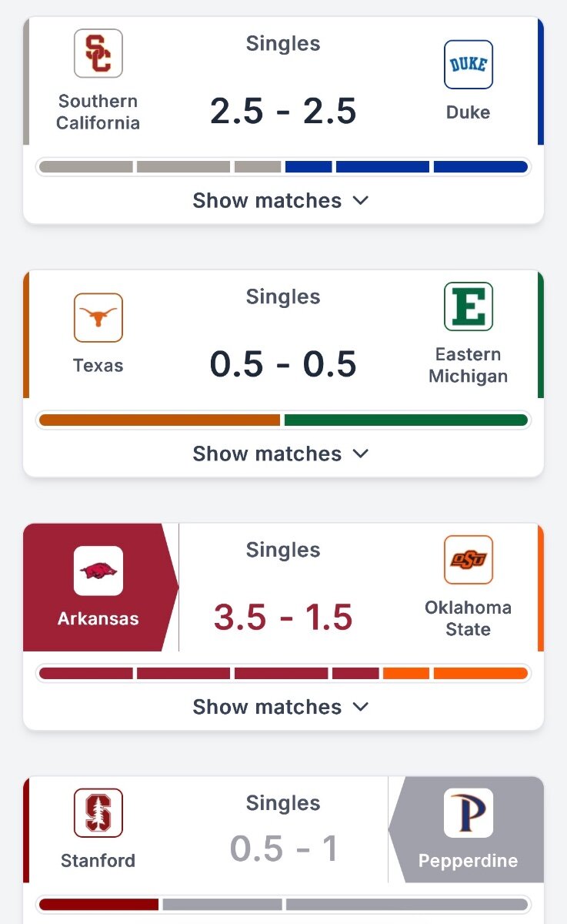Tap the Pepperdine P logo

pyautogui.click(x=469, y=812)
